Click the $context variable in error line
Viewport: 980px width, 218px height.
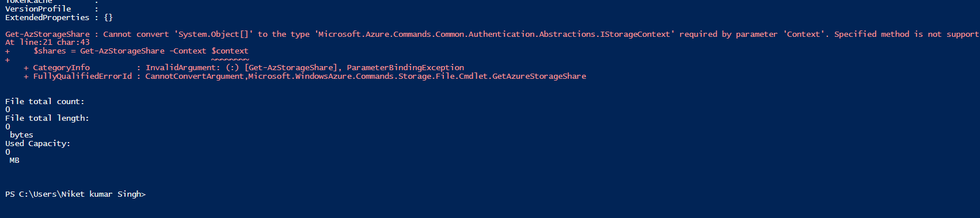pyautogui.click(x=230, y=51)
